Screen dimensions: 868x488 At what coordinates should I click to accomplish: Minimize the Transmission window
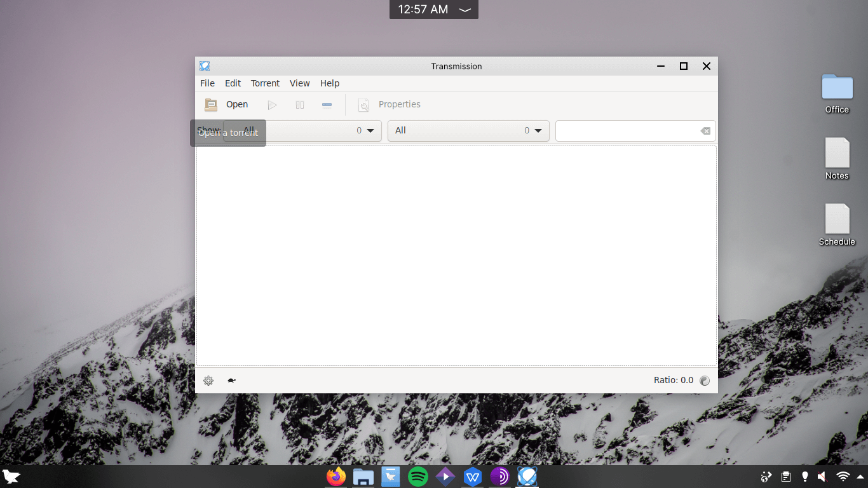[661, 66]
